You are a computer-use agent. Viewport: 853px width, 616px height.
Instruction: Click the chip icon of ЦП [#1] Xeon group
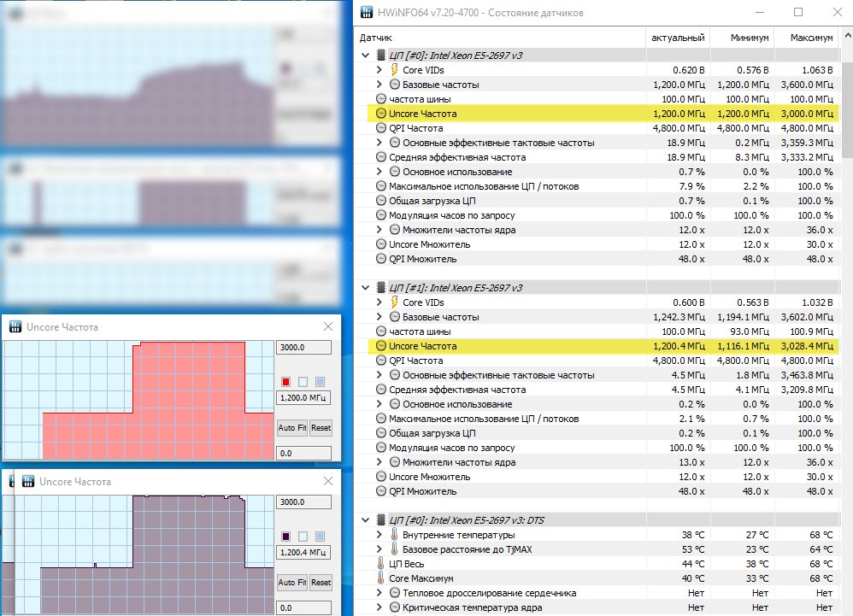click(x=381, y=288)
